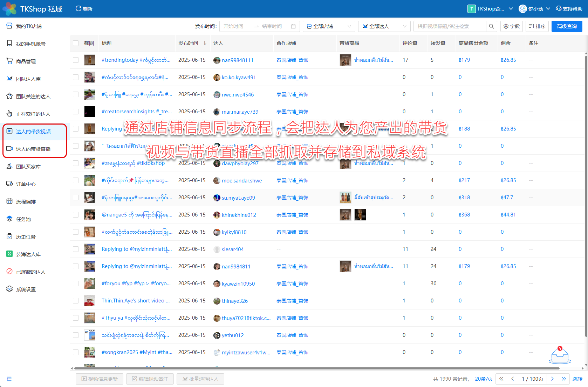Jump to last page double-arrow

click(563, 379)
